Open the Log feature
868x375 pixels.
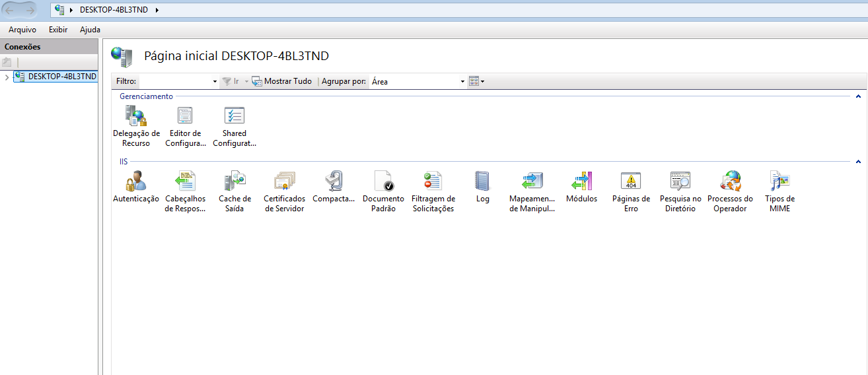482,187
